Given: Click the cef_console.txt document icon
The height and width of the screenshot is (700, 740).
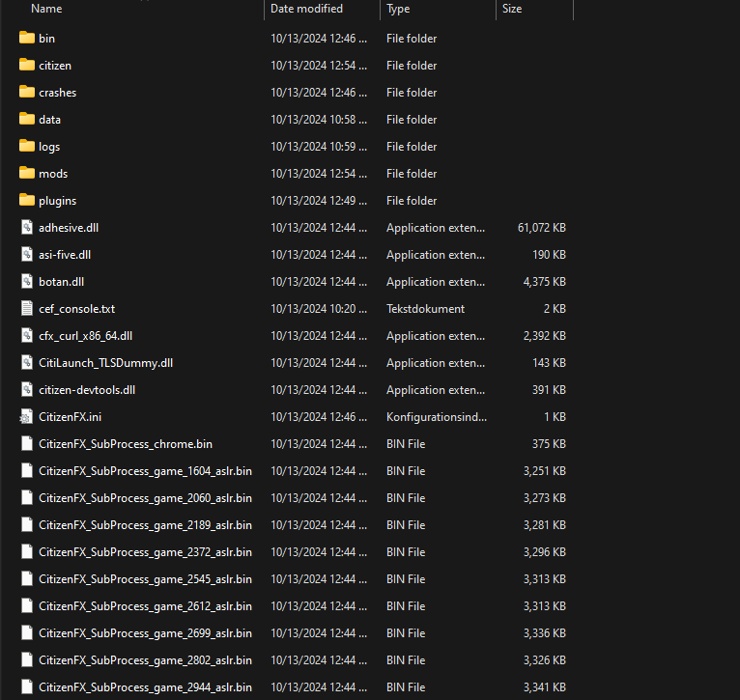Looking at the screenshot, I should point(27,309).
